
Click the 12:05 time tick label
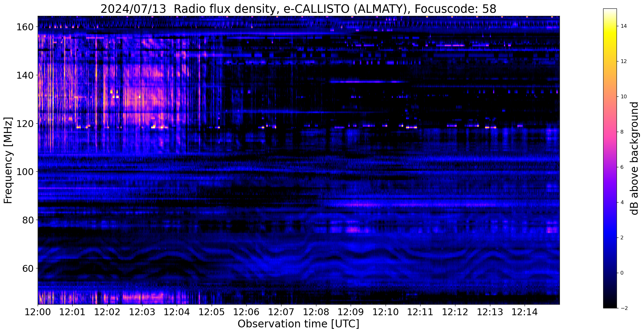click(x=212, y=312)
